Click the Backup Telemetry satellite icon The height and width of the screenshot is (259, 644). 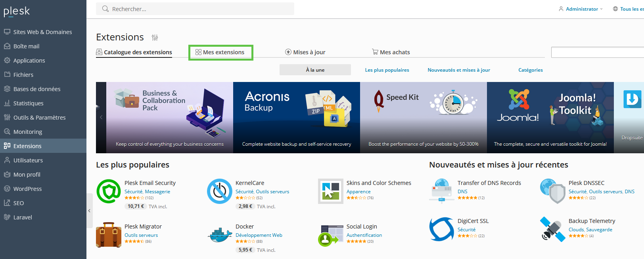pyautogui.click(x=553, y=229)
